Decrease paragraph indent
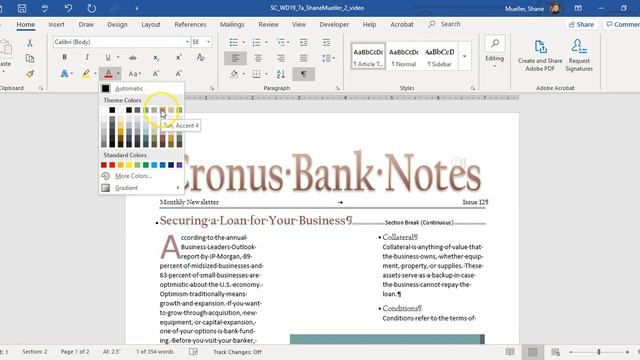The image size is (640, 360). [304, 42]
